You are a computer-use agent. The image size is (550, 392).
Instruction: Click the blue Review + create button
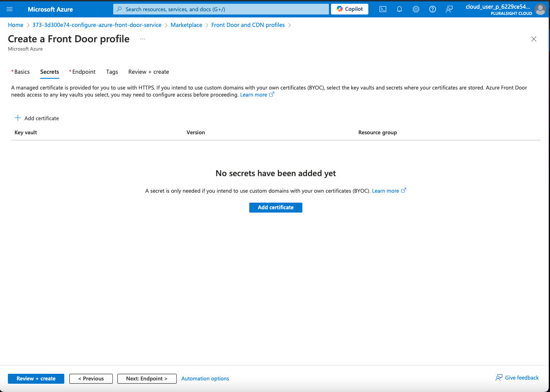pos(36,379)
